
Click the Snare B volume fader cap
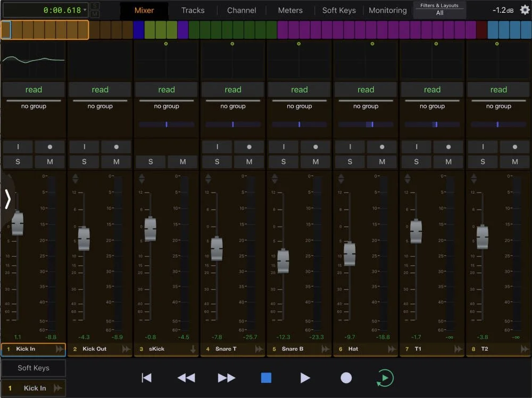click(x=284, y=261)
